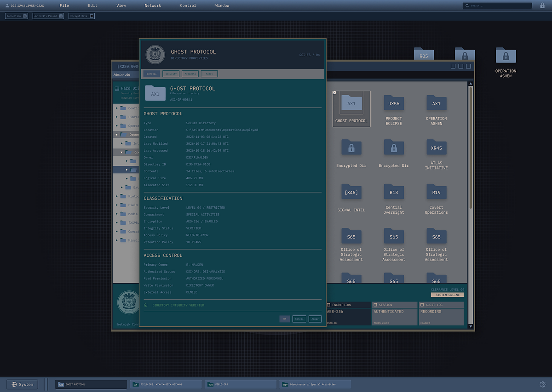
Task: Select the General tab
Action: pos(152,74)
